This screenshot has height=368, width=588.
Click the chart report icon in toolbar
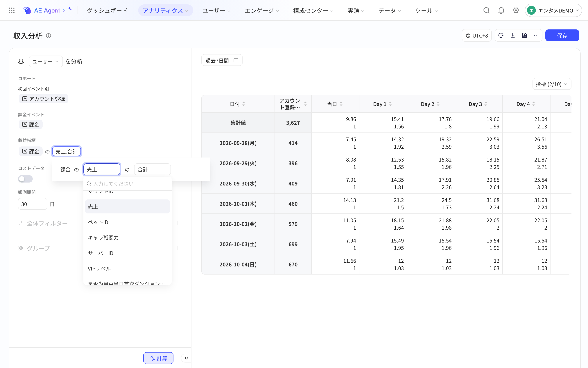coord(524,36)
